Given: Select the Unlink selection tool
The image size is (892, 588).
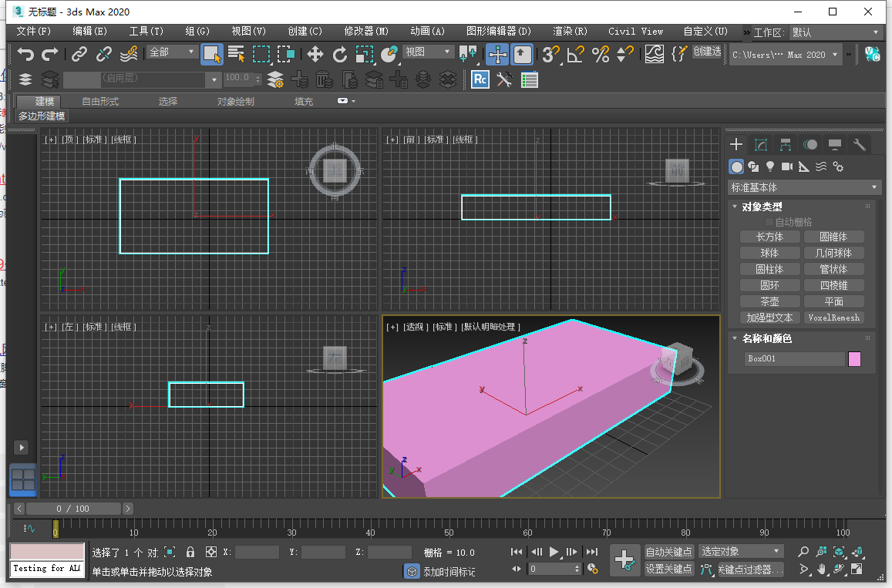Looking at the screenshot, I should tap(104, 54).
